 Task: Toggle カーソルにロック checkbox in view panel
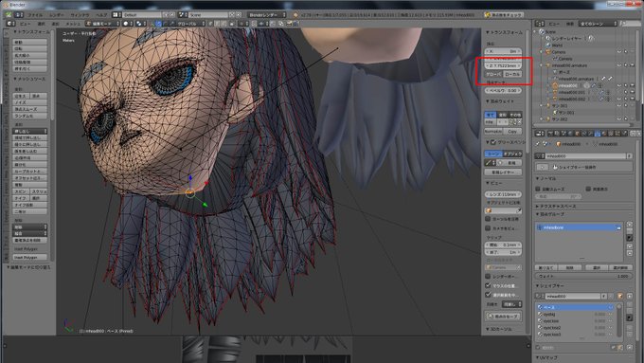(488, 219)
